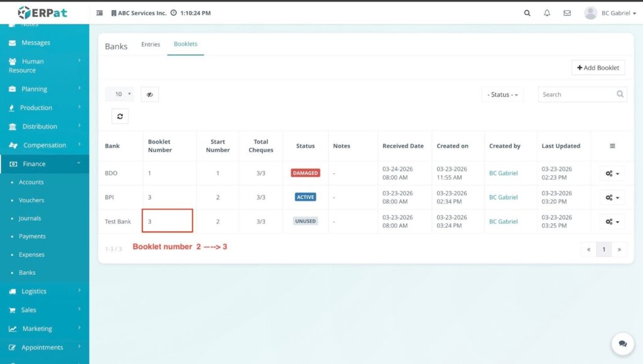Open the ERPat logo home

[44, 13]
